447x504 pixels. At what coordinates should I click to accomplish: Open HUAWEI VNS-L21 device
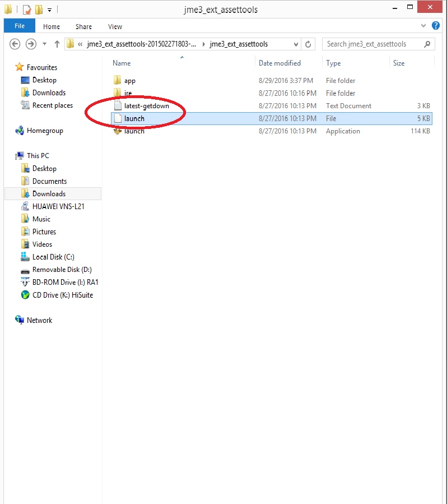coord(58,206)
